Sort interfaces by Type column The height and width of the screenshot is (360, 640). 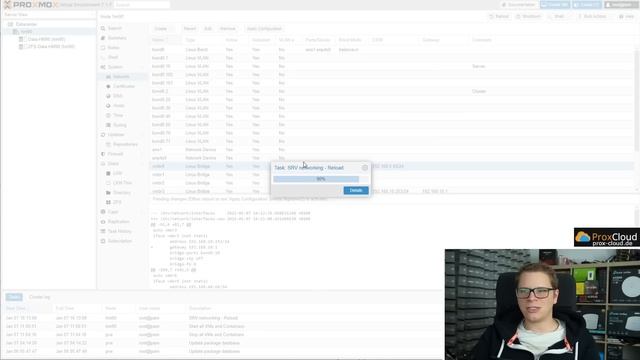(x=202, y=40)
